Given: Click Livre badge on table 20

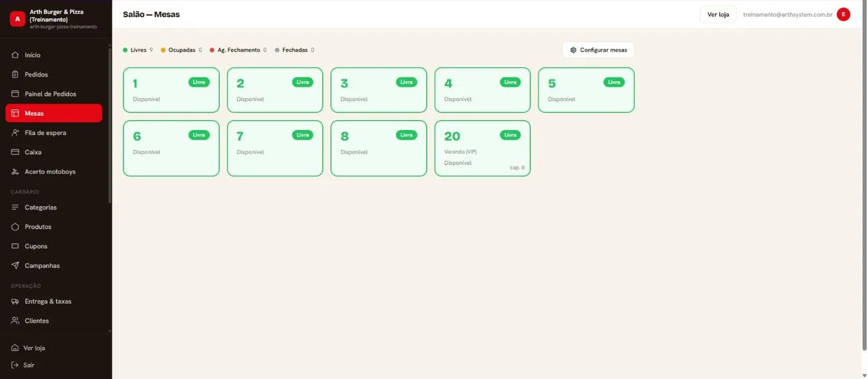Looking at the screenshot, I should tap(510, 135).
